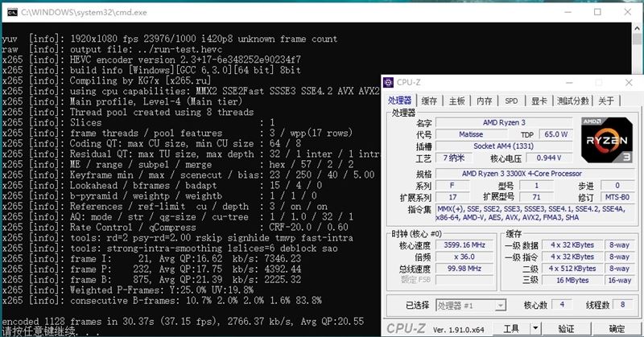The width and height of the screenshot is (644, 337).
Task: Click the 3599.16 MHz core speed value
Action: [464, 245]
